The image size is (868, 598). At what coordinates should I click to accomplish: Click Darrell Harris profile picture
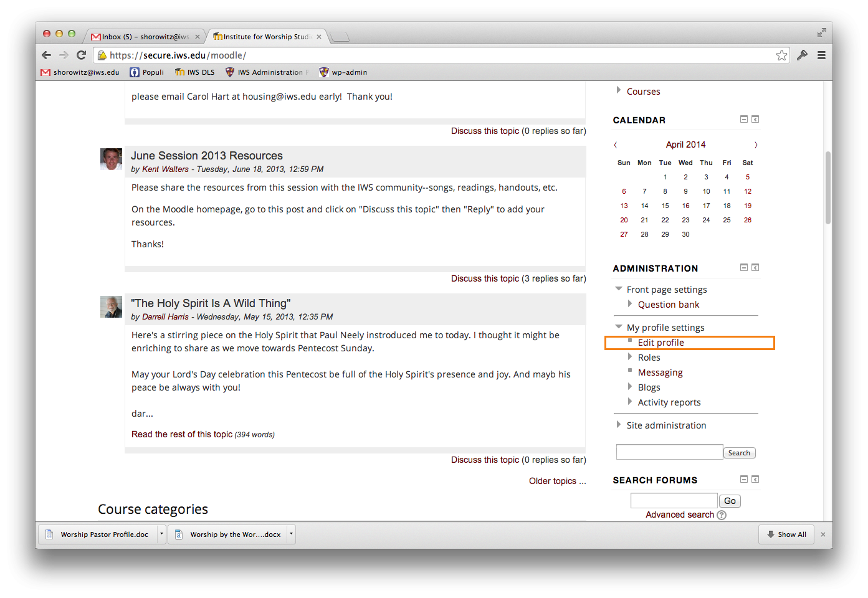coord(111,306)
